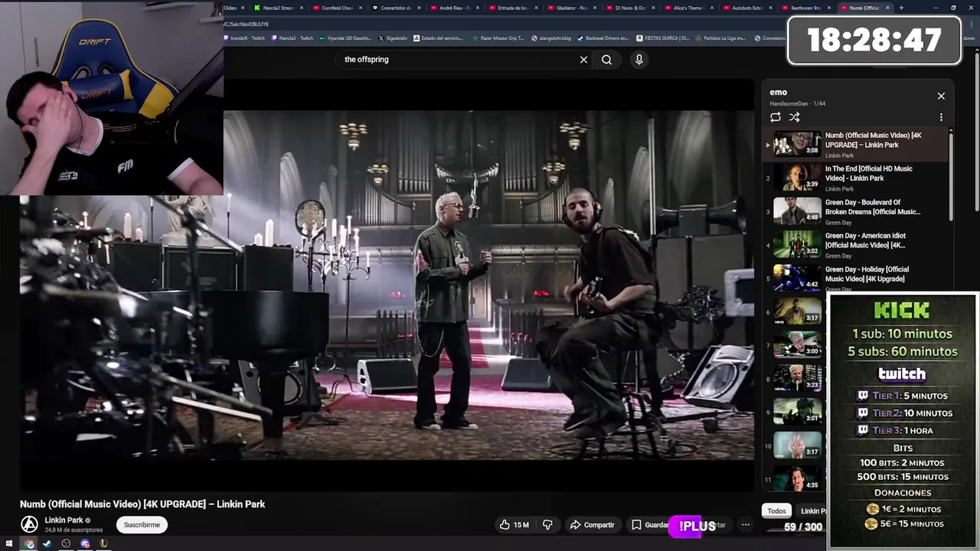Viewport: 980px width, 551px height.
Task: Open the Partidos La Liga bookmark
Action: click(x=720, y=37)
